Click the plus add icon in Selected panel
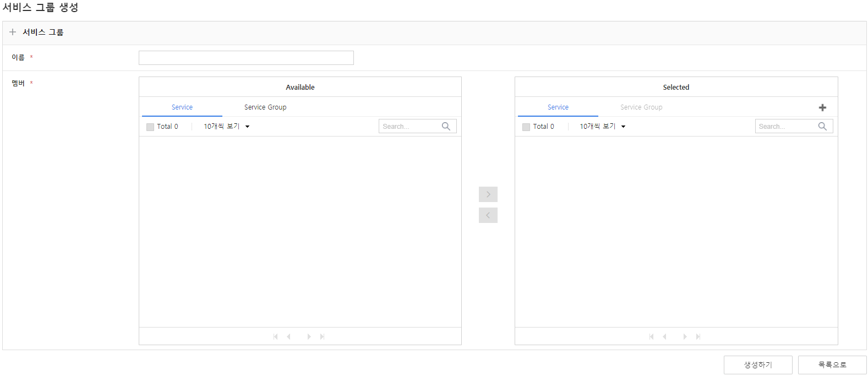Viewport: 868px width, 376px height. tap(822, 107)
